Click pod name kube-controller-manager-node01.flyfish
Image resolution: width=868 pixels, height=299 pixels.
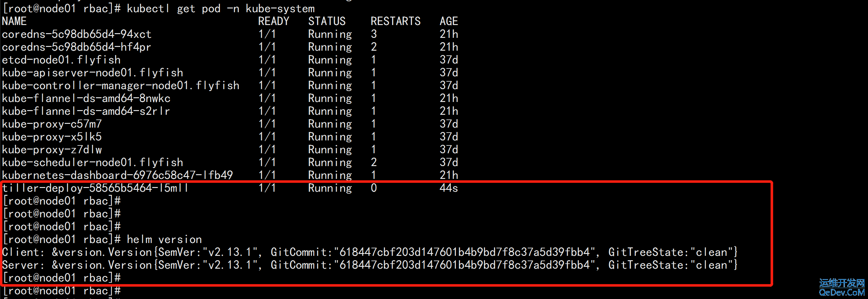click(121, 85)
